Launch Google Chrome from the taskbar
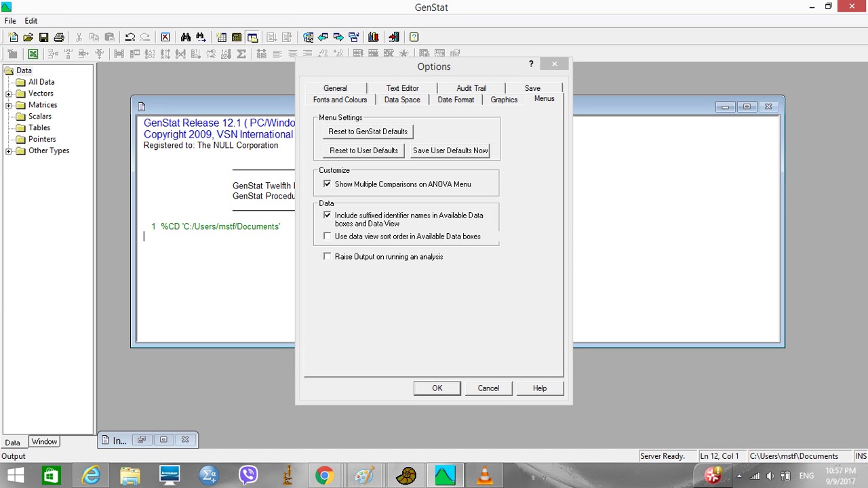The height and width of the screenshot is (488, 868). [x=324, y=475]
